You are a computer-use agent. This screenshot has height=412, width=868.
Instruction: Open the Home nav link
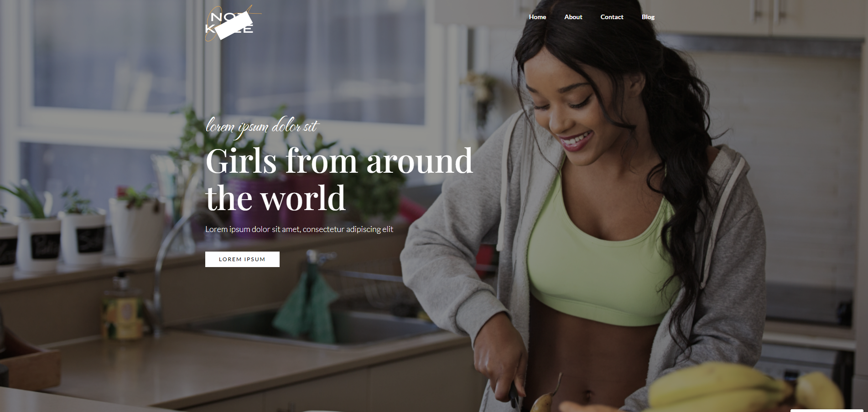click(x=537, y=17)
